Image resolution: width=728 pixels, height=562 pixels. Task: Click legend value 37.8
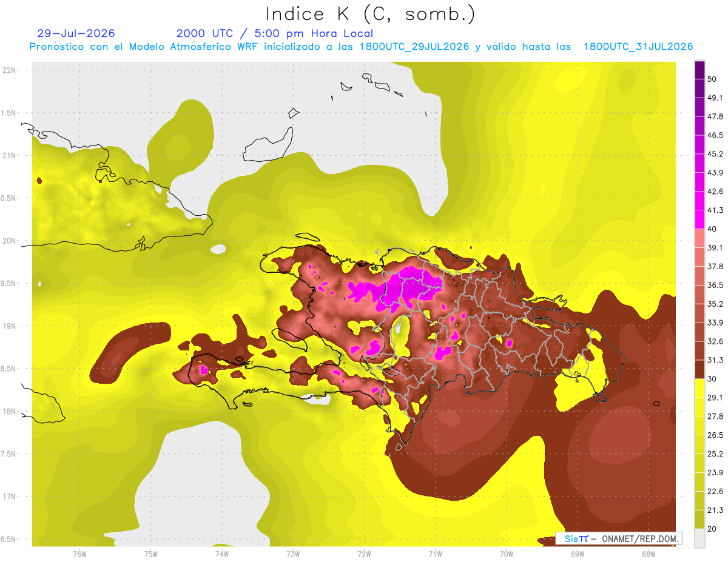point(715,266)
